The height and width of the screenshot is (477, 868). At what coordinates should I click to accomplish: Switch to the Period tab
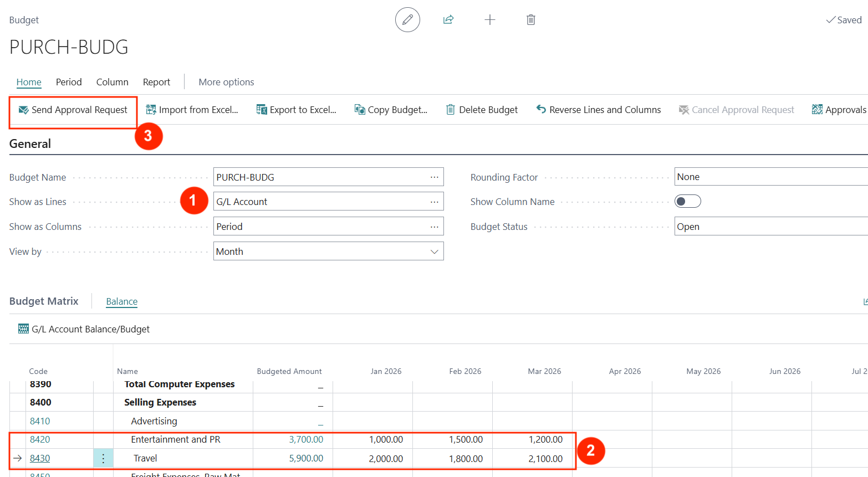click(x=69, y=82)
